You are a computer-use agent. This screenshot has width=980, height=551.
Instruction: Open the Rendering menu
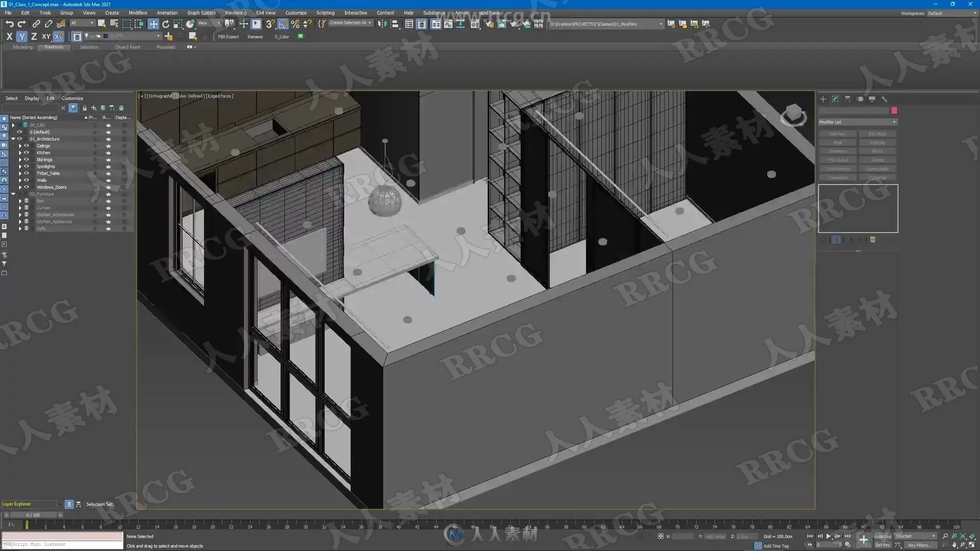pos(235,13)
